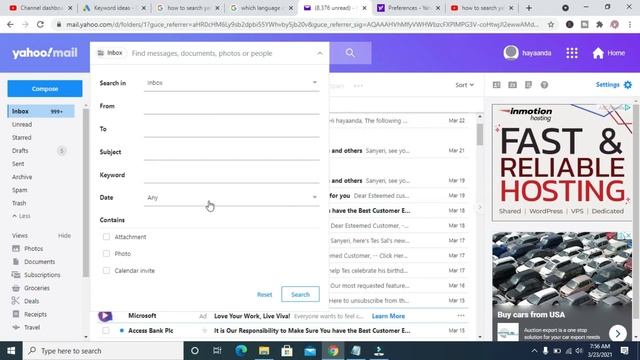Check the Photo checkbox
Viewport: 640px width, 360px height.
[106, 253]
